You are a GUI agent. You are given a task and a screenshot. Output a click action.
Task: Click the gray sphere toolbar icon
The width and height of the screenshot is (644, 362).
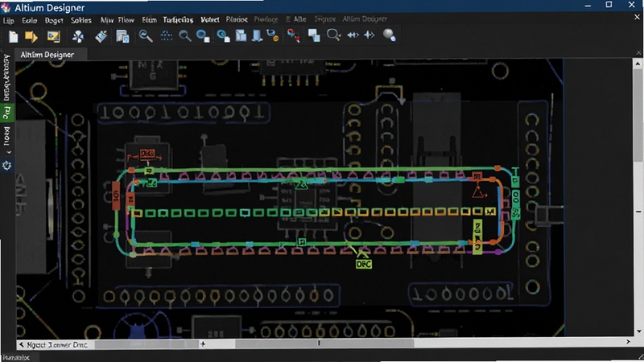[389, 35]
